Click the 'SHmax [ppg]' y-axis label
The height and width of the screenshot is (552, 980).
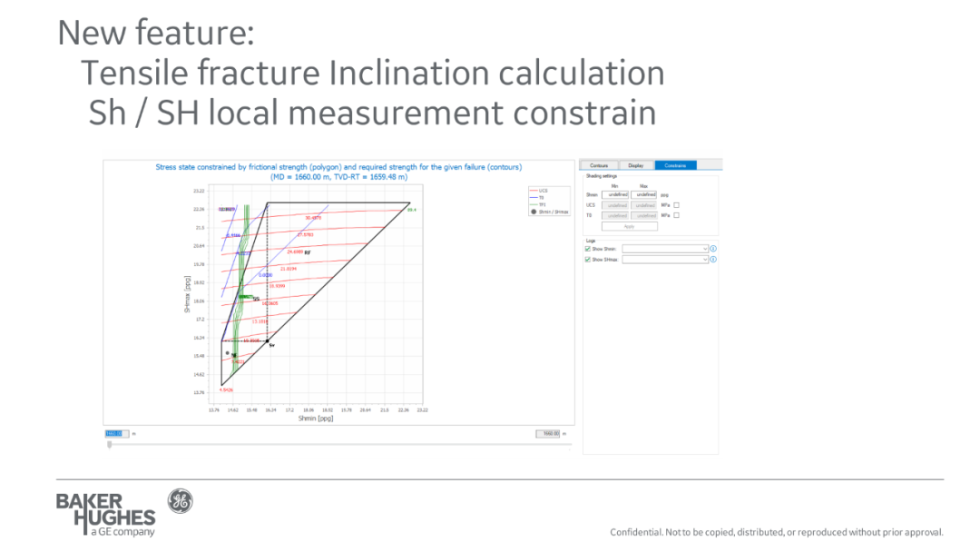(x=187, y=294)
